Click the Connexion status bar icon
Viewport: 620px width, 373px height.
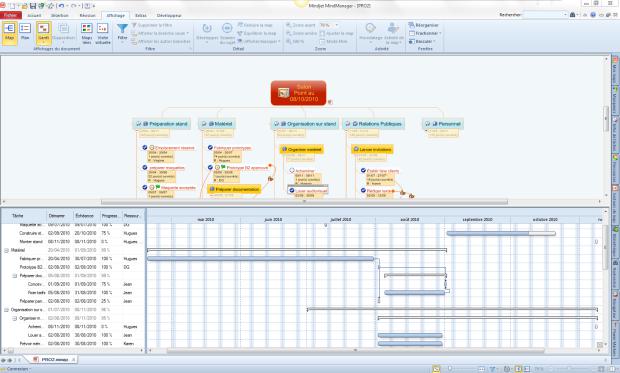(x=3, y=369)
